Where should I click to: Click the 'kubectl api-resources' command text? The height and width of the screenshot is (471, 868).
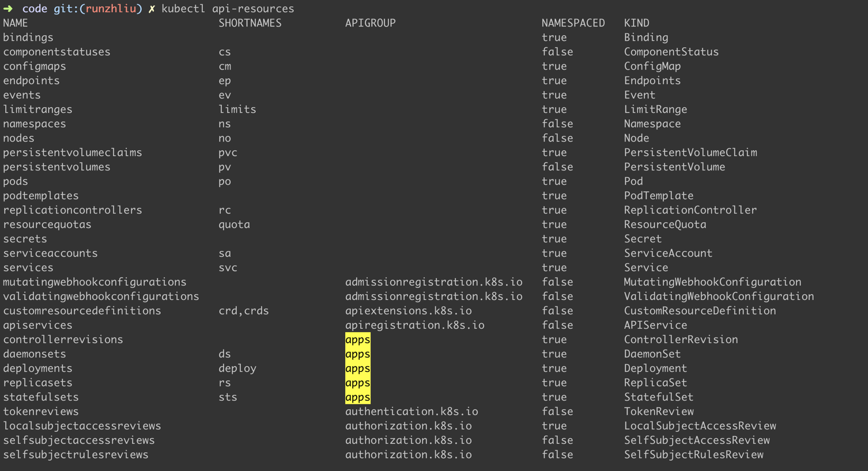(228, 9)
